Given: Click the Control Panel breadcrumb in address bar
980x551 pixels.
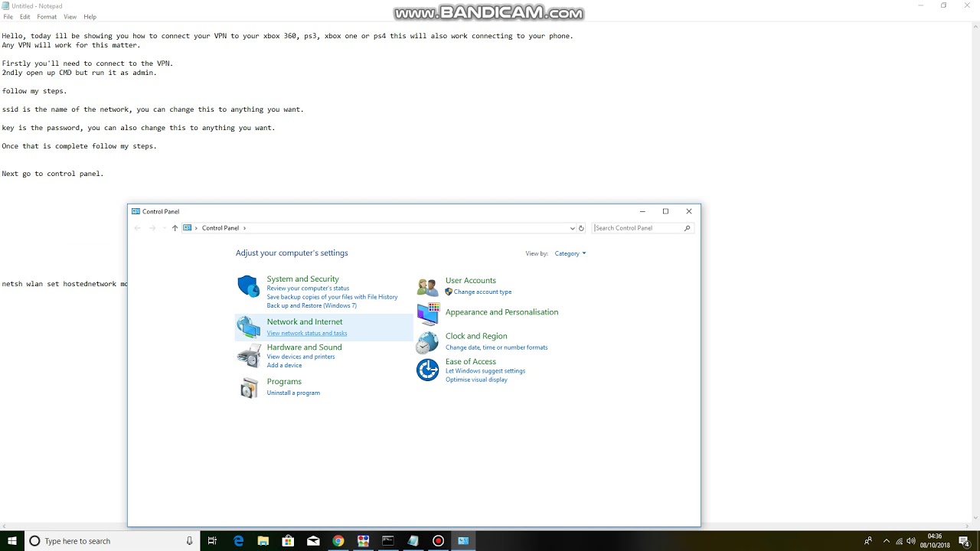Looking at the screenshot, I should (x=220, y=228).
